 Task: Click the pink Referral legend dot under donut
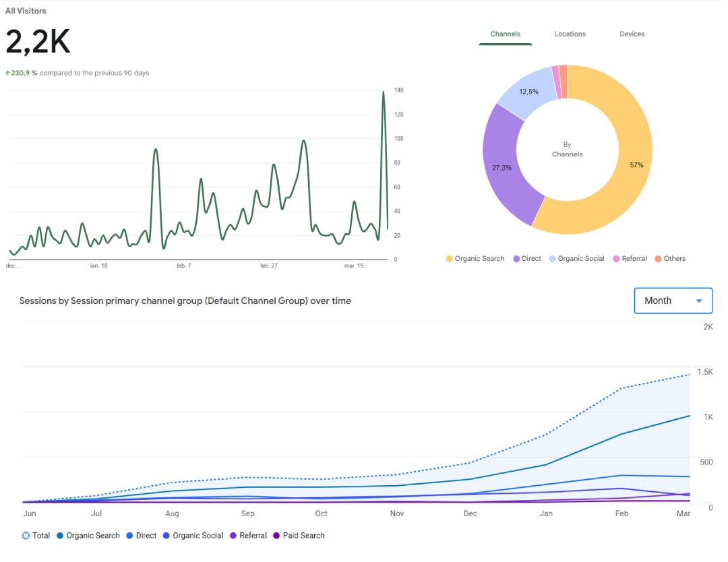[616, 259]
